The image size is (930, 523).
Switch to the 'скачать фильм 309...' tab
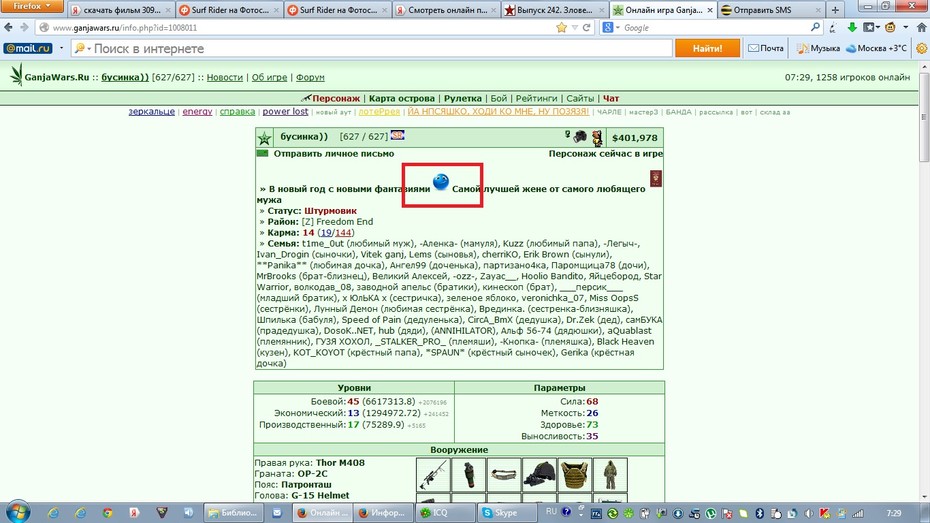click(x=121, y=10)
